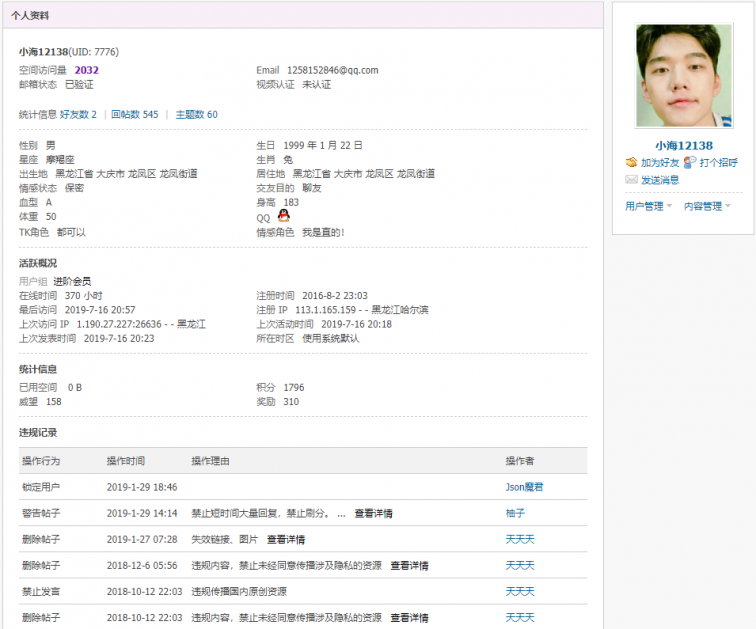Open operator Json魔君's profile
756x629 pixels.
click(x=524, y=487)
